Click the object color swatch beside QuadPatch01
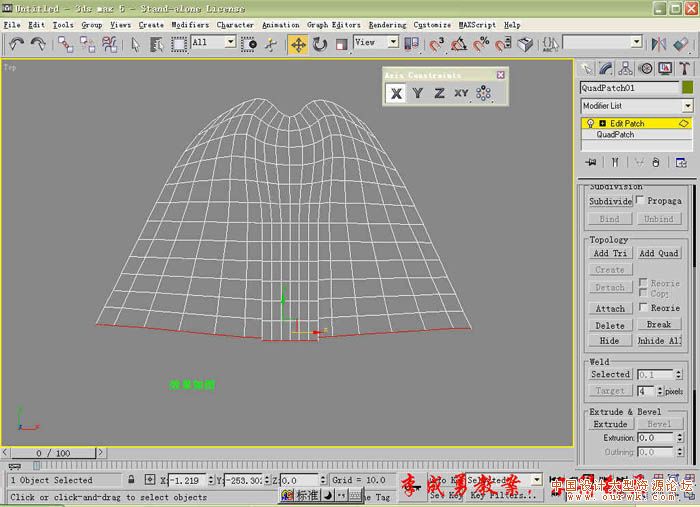Screen dimensions: 700x507 (688, 87)
